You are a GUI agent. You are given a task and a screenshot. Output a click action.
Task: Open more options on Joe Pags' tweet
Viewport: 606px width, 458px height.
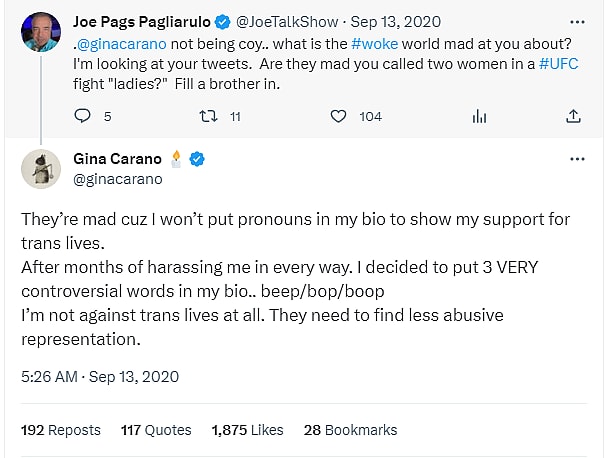pos(576,19)
